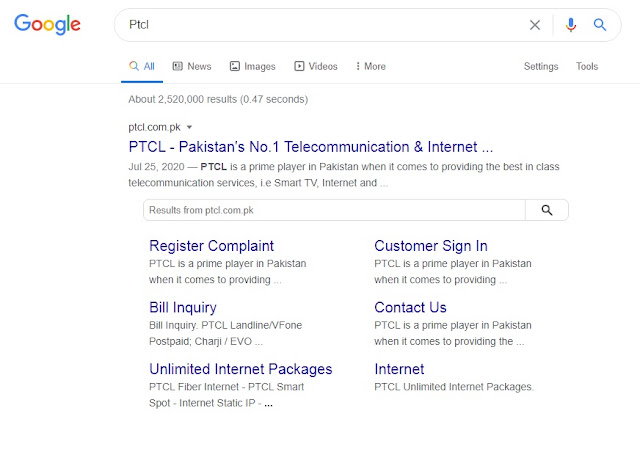The width and height of the screenshot is (640, 452).
Task: Click the site search magnifier button
Action: (547, 210)
